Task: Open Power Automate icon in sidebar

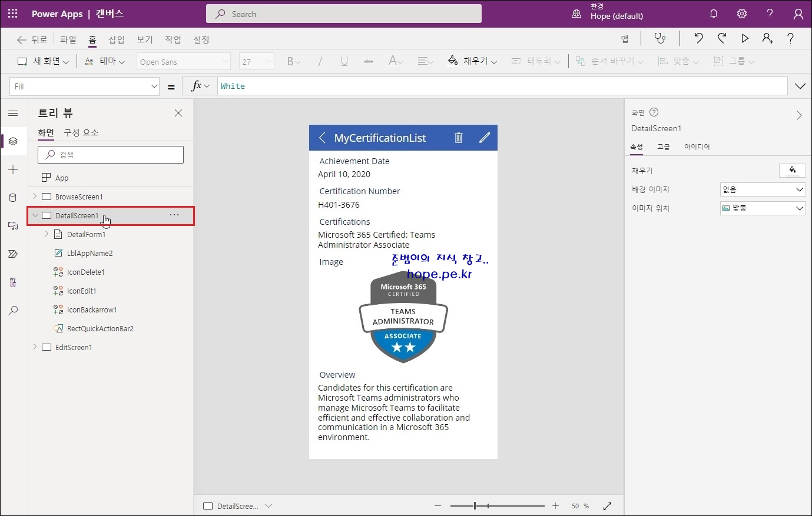Action: [x=14, y=254]
